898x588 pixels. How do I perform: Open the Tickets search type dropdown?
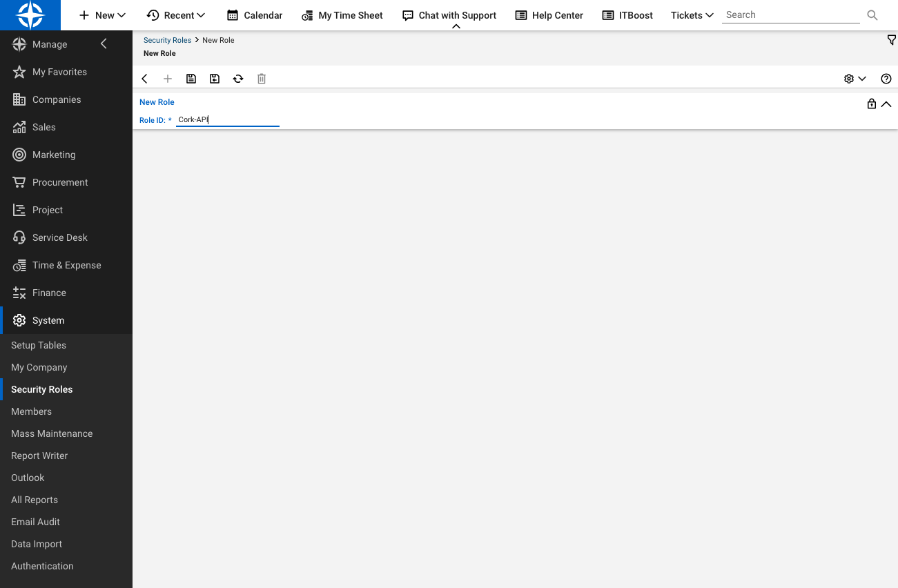692,15
